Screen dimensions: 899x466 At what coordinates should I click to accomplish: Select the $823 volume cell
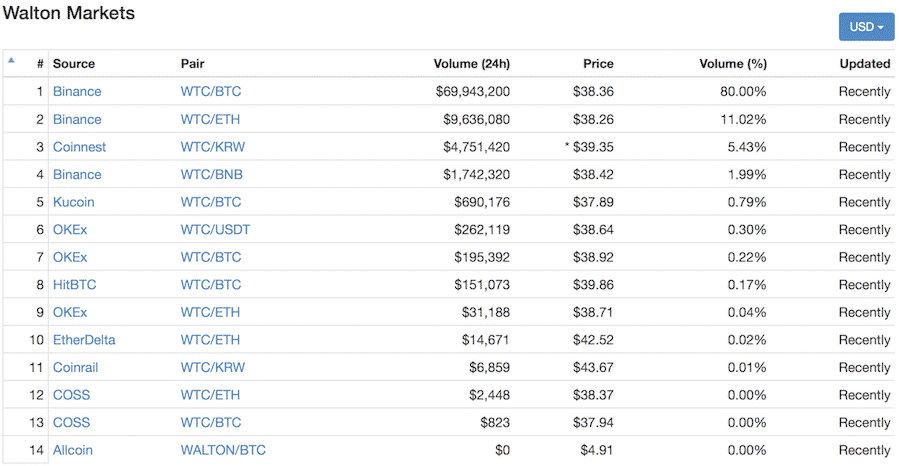pyautogui.click(x=495, y=422)
